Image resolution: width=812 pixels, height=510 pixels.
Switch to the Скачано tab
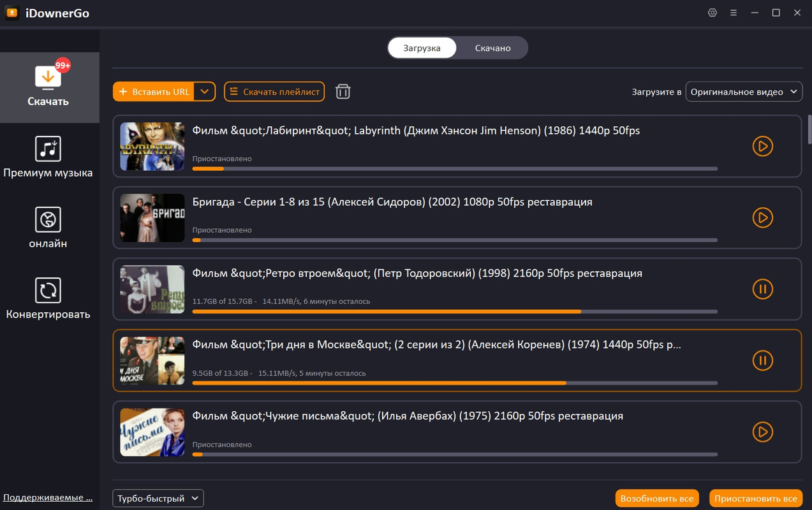(492, 48)
